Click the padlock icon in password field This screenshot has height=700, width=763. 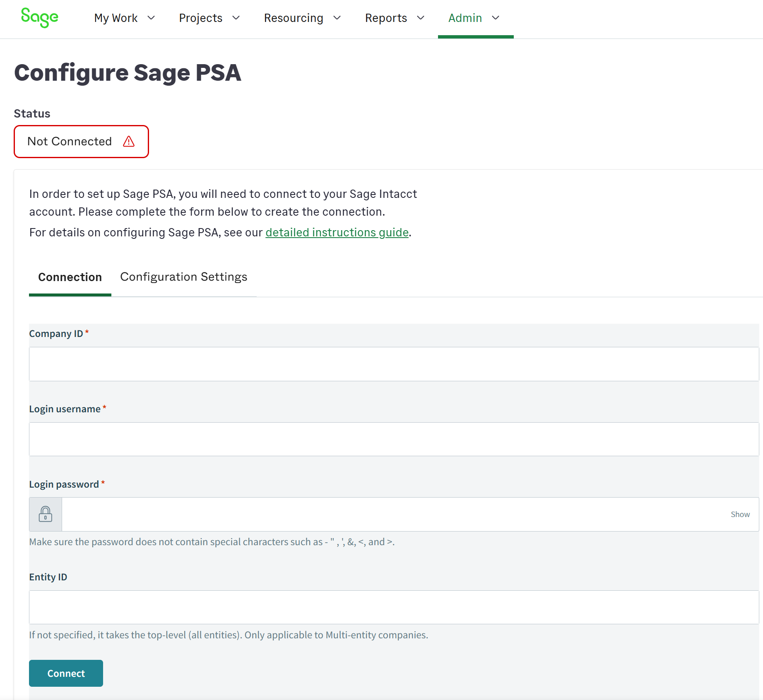click(46, 514)
